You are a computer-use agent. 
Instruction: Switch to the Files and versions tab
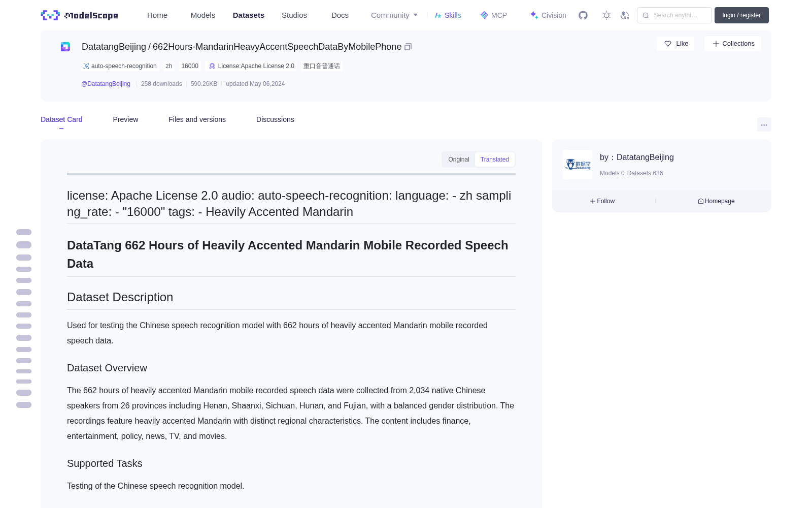click(x=197, y=119)
